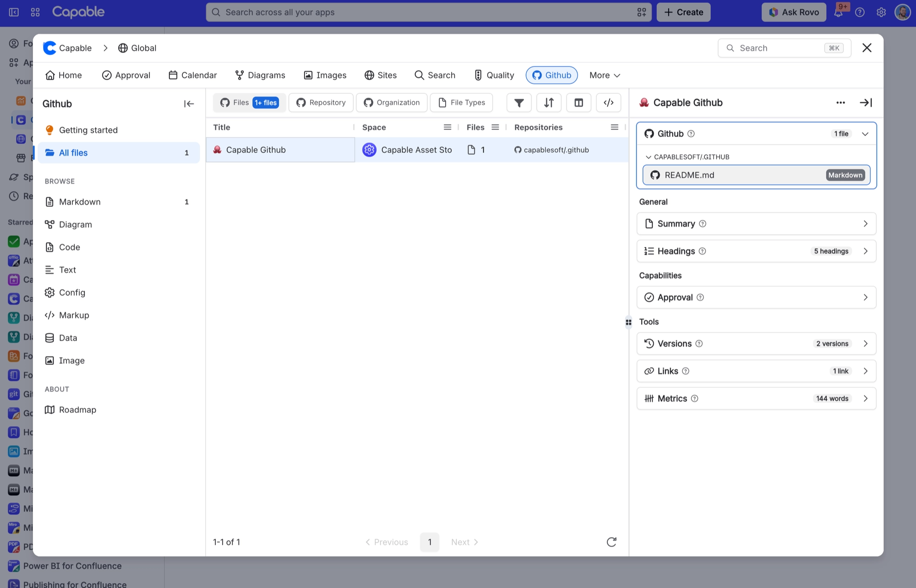Open Roadmap in the About section
Screen dimensions: 916x588
point(119,410)
